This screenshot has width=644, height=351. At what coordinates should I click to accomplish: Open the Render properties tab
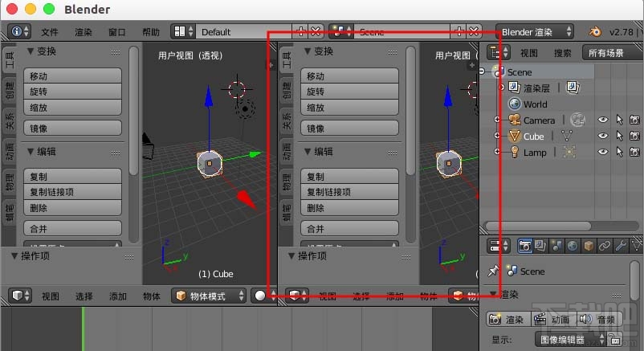point(524,246)
